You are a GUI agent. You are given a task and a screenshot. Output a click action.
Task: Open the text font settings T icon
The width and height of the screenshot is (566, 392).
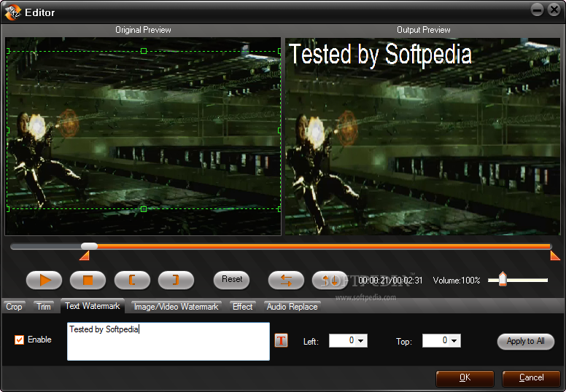[x=282, y=340]
